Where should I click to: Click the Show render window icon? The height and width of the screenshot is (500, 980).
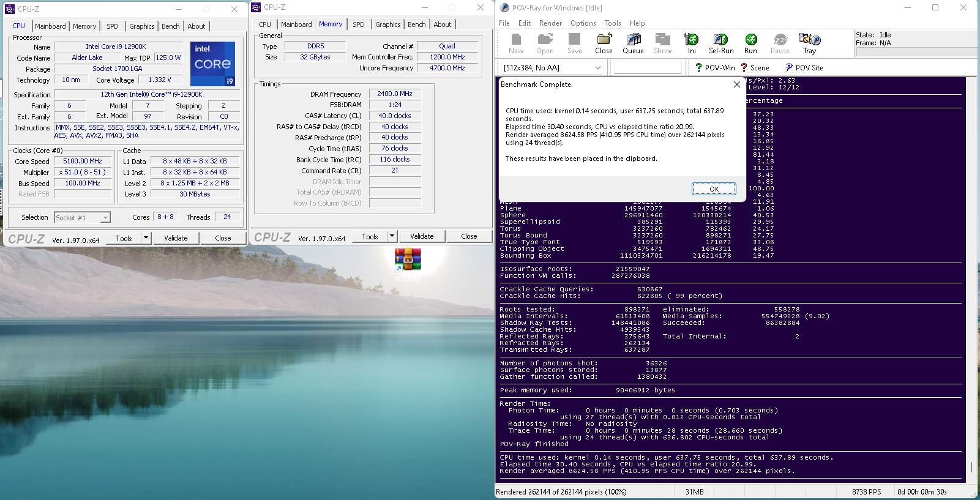click(x=662, y=40)
